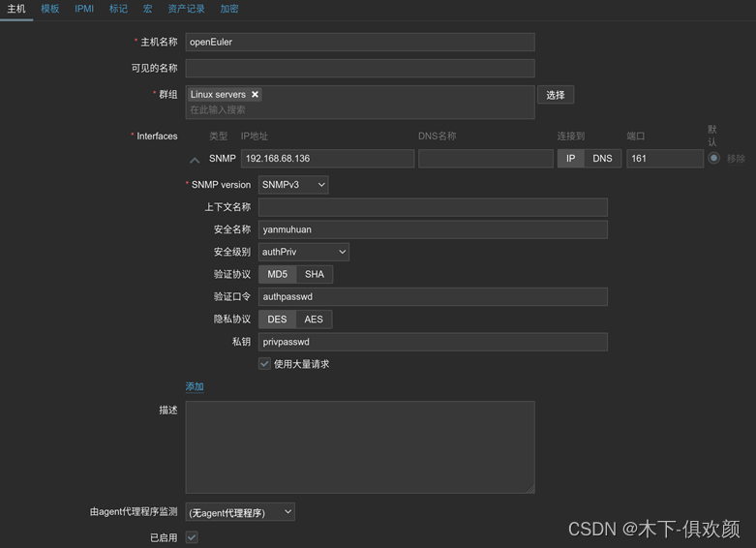Image resolution: width=756 pixels, height=548 pixels.
Task: Toggle the 使用大量请求 checkbox
Action: point(264,364)
